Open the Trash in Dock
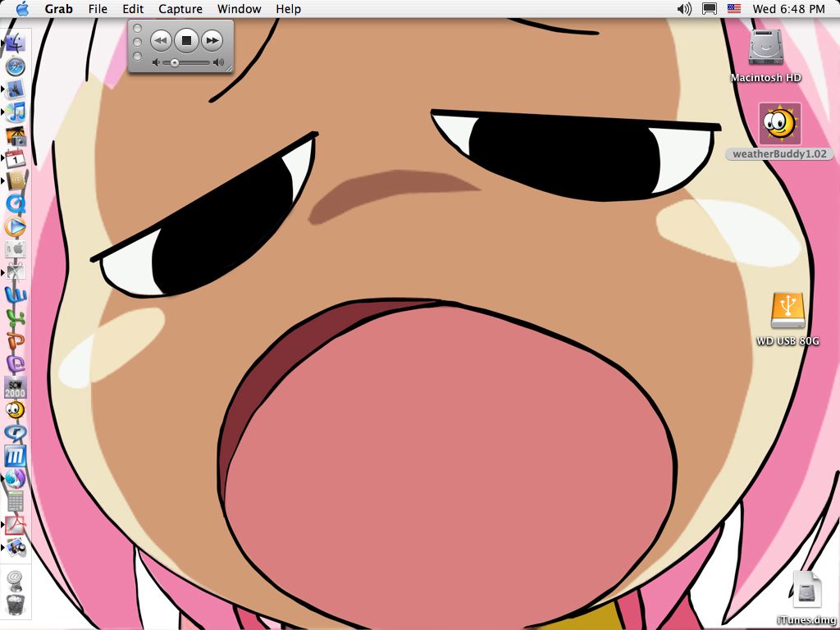This screenshot has width=840, height=630. [x=16, y=605]
